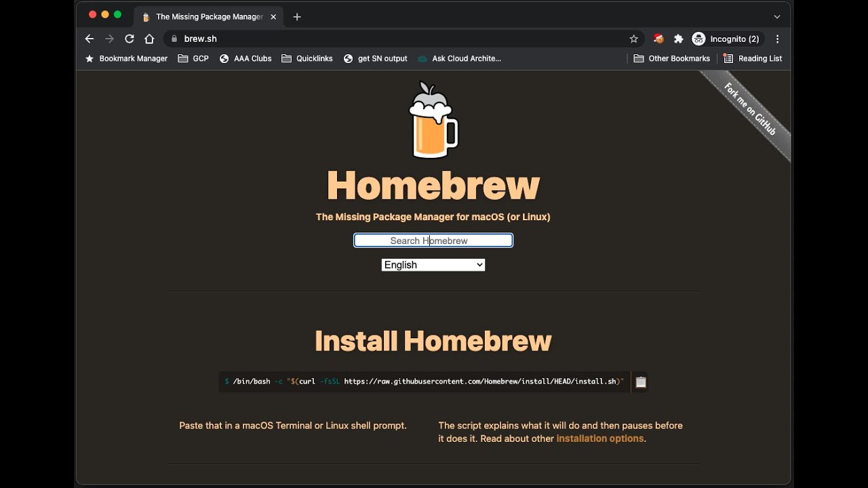Click 'The Missing Package Manager for macOS' tagline
868x488 pixels.
433,217
